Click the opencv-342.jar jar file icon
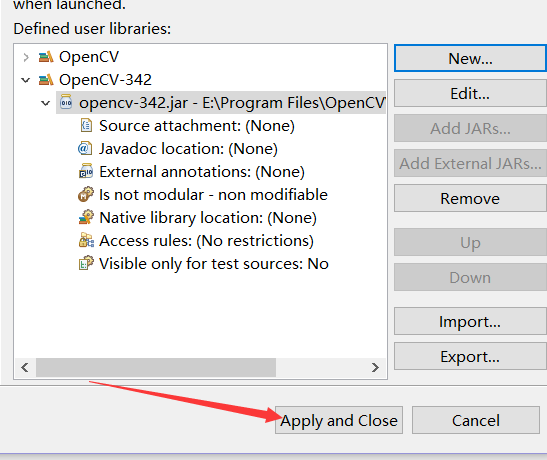The height and width of the screenshot is (460, 547). coord(66,103)
